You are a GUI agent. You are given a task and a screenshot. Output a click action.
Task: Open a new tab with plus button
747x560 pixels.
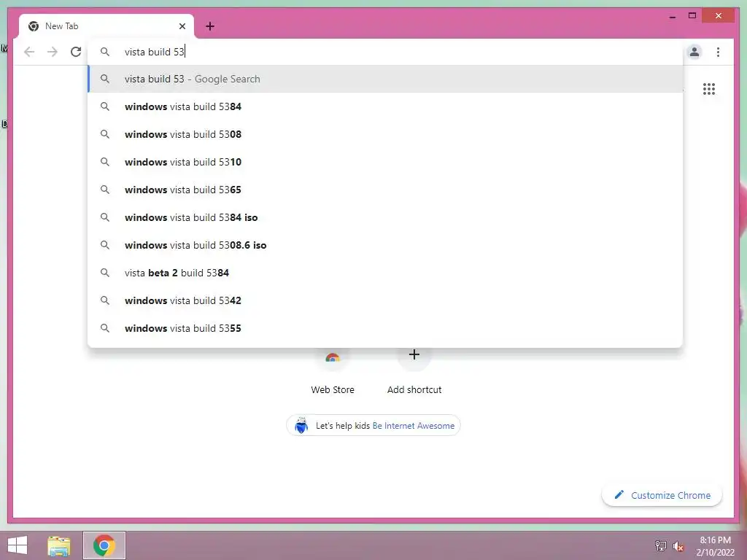point(210,26)
